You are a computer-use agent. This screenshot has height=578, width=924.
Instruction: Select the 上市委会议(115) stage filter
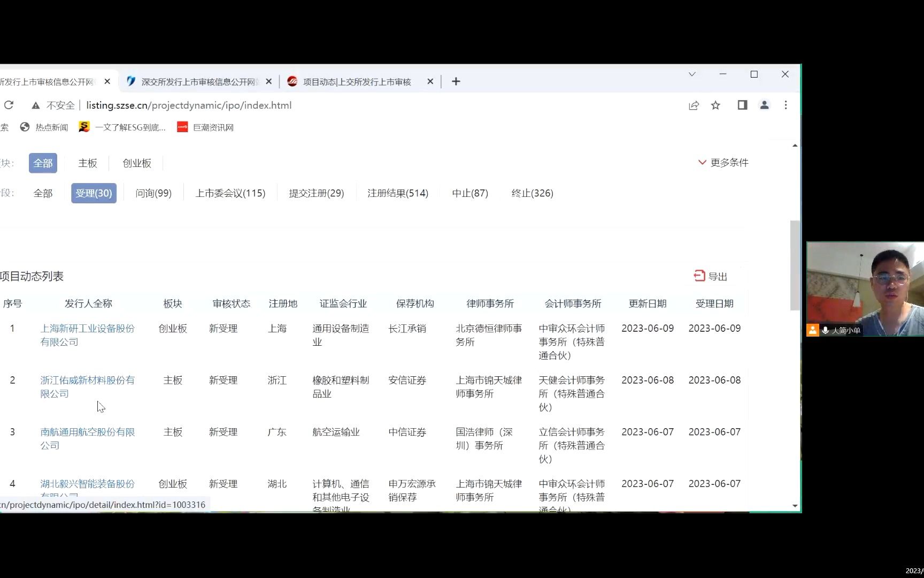[x=230, y=193]
